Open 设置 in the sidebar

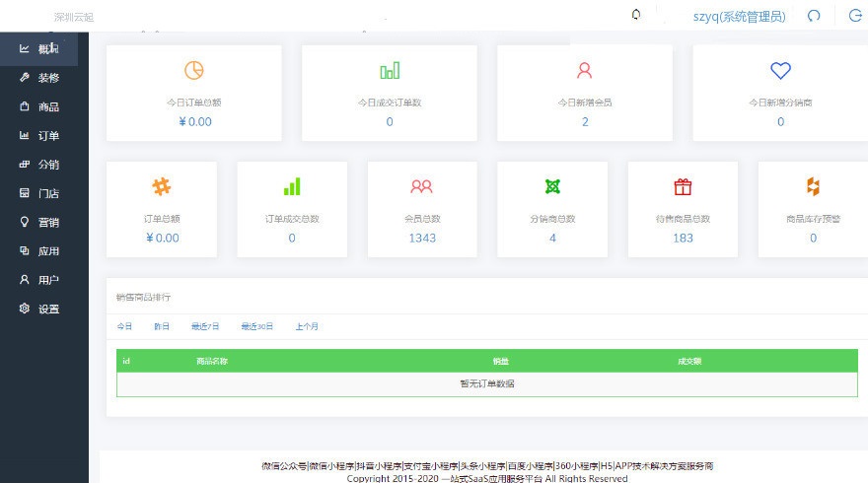click(x=47, y=310)
